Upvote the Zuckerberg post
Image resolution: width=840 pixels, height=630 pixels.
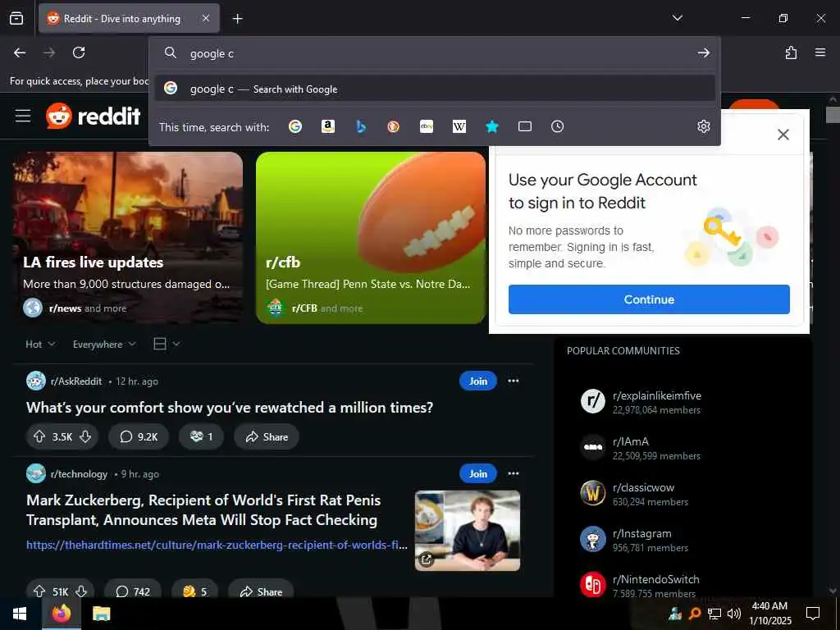pos(39,591)
